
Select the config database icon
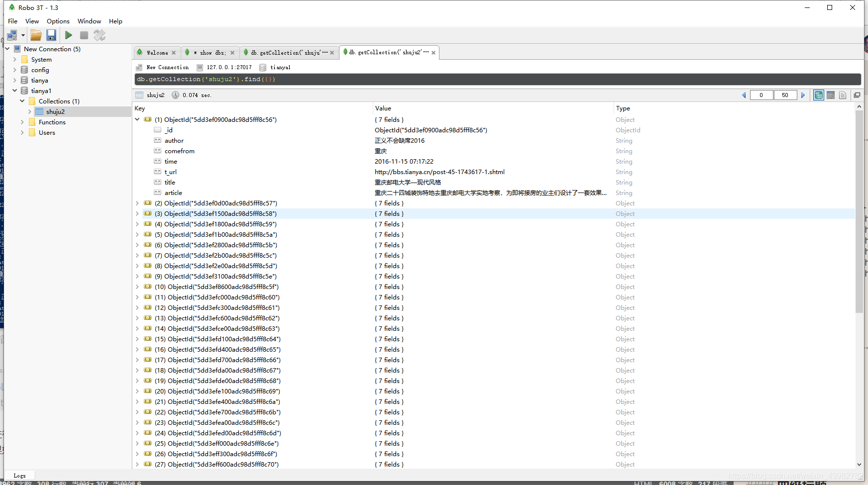coord(24,70)
